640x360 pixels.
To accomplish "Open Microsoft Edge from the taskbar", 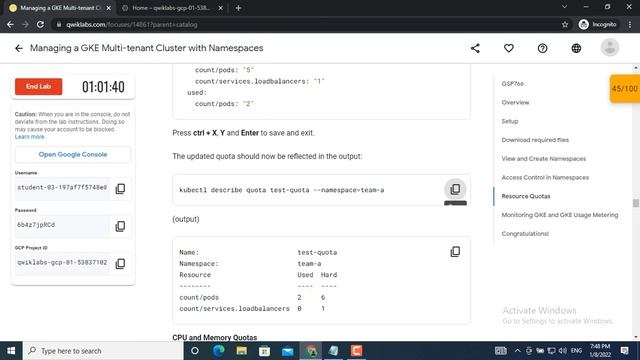I will point(219,351).
